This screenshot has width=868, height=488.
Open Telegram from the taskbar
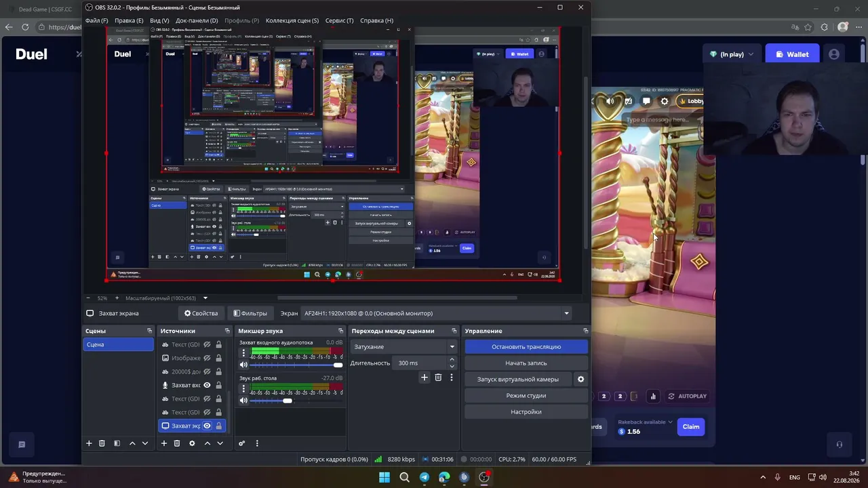[x=424, y=477]
